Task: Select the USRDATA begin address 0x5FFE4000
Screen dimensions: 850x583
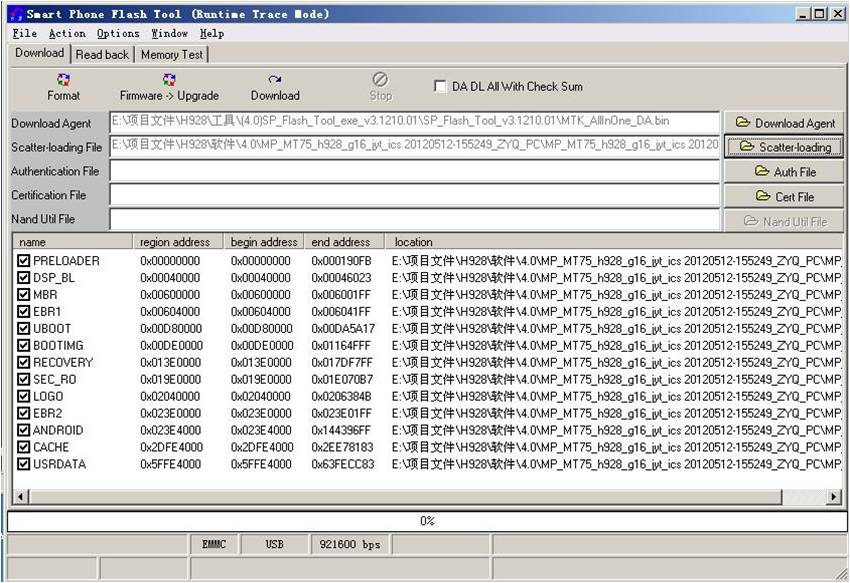Action: 261,464
